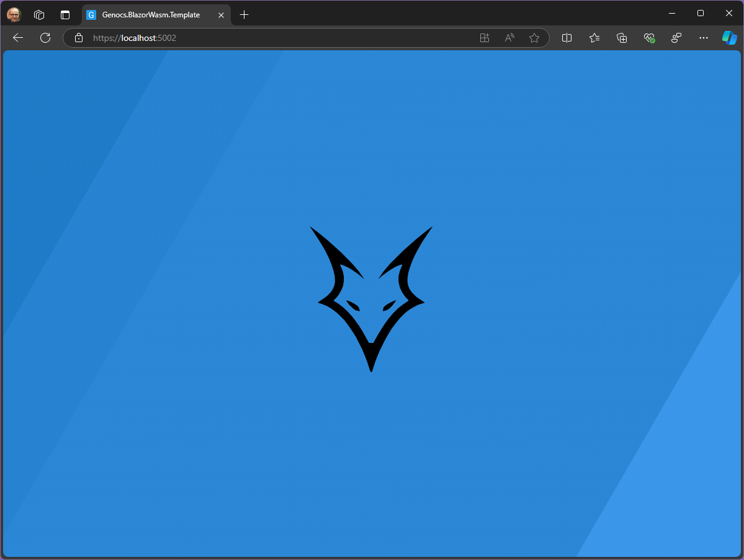The width and height of the screenshot is (744, 560).
Task: View site information via lock icon
Action: 79,38
